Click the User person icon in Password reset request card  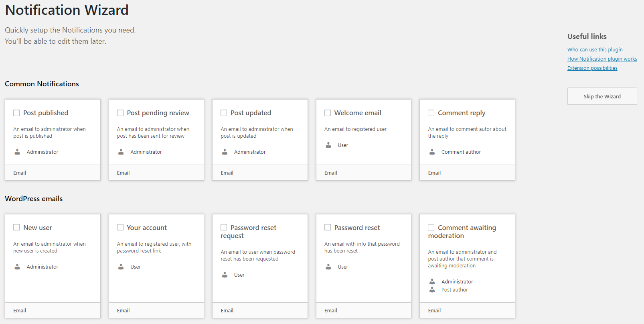click(225, 275)
